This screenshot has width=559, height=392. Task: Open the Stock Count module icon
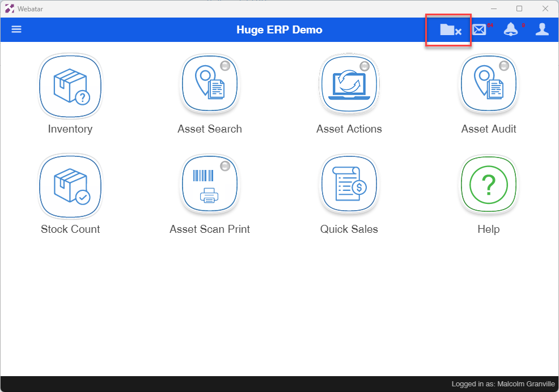click(70, 186)
